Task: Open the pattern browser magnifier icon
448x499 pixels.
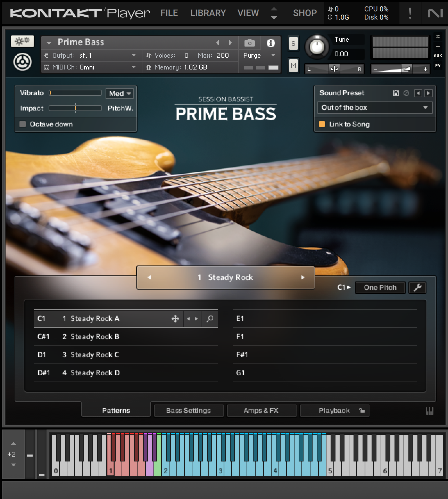Action: [210, 319]
